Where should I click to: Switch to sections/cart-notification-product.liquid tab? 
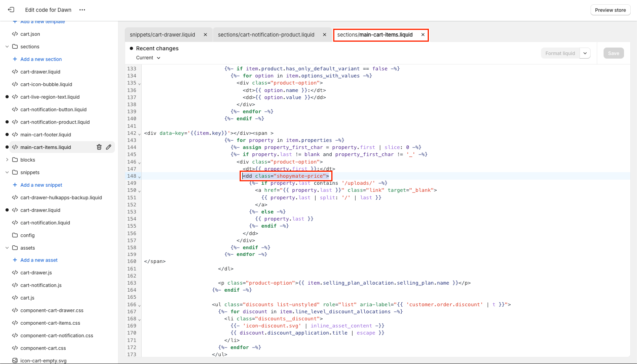coord(266,35)
